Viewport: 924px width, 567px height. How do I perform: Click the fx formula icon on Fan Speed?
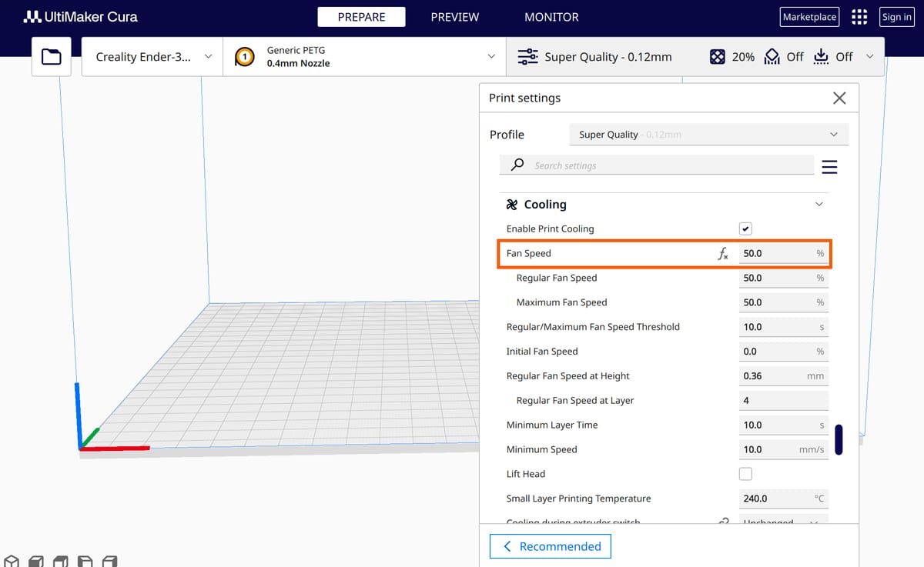point(722,254)
